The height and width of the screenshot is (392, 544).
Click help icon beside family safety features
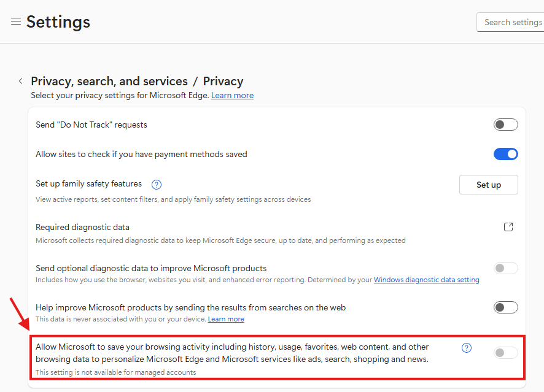tap(156, 184)
